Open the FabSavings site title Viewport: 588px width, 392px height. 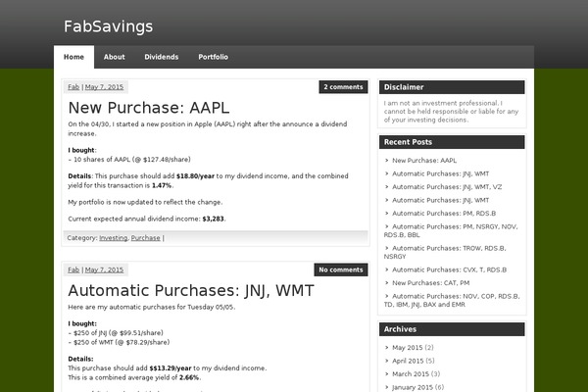pos(108,26)
